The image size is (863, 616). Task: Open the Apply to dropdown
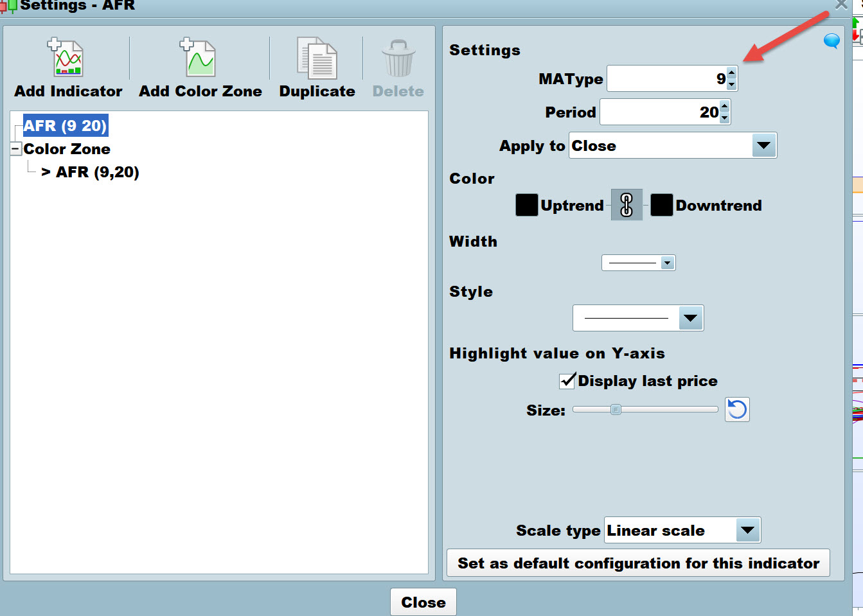763,145
